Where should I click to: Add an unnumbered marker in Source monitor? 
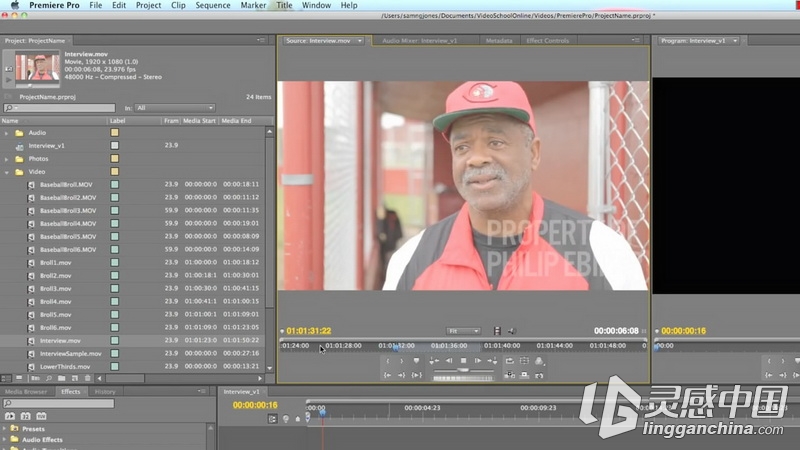(416, 361)
